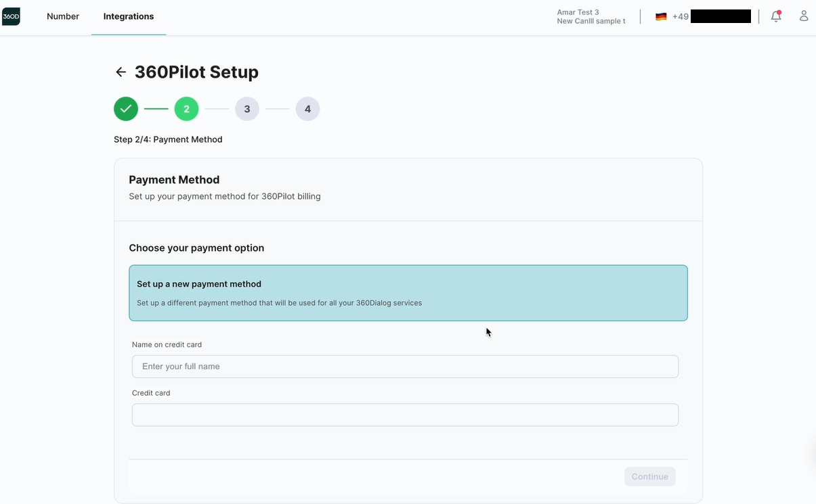Image resolution: width=816 pixels, height=504 pixels.
Task: Click the 'Step 2/4: Payment Method' text
Action: click(x=168, y=139)
